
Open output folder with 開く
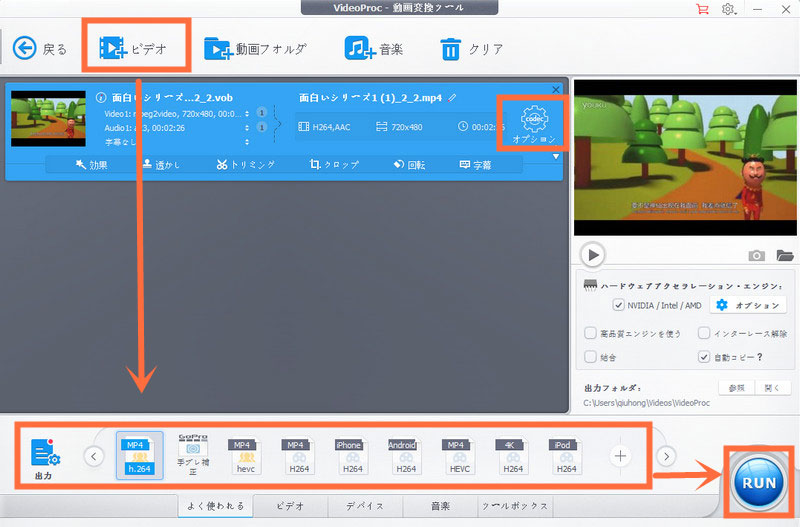coord(772,388)
